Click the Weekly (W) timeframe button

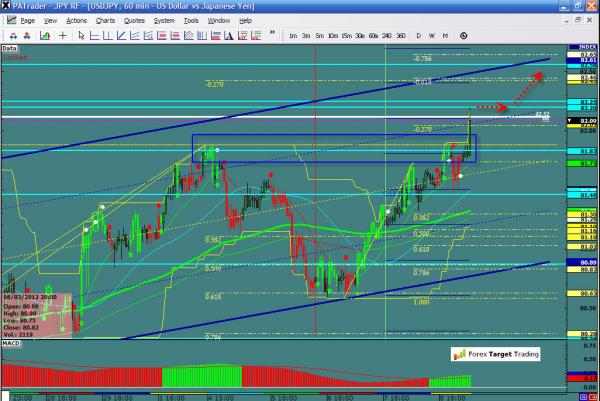(x=430, y=36)
